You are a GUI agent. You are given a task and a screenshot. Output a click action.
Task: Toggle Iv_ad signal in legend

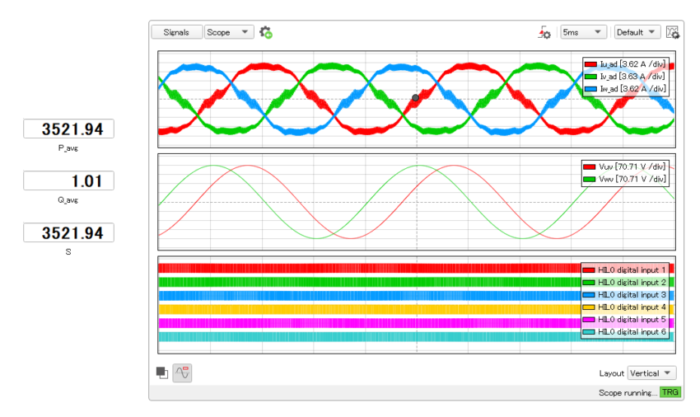pyautogui.click(x=625, y=76)
